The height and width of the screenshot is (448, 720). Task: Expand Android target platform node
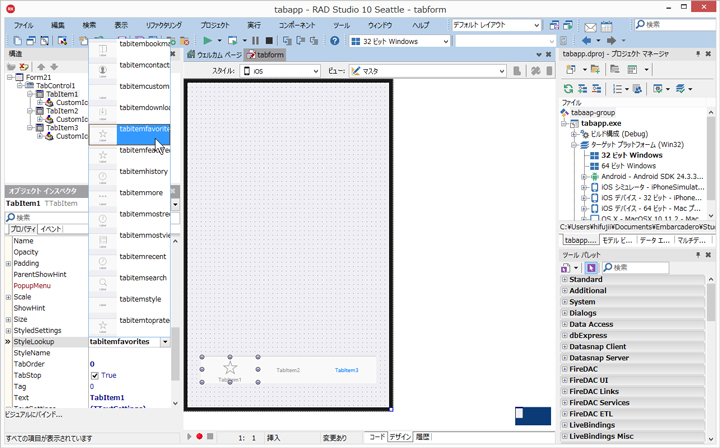point(584,177)
